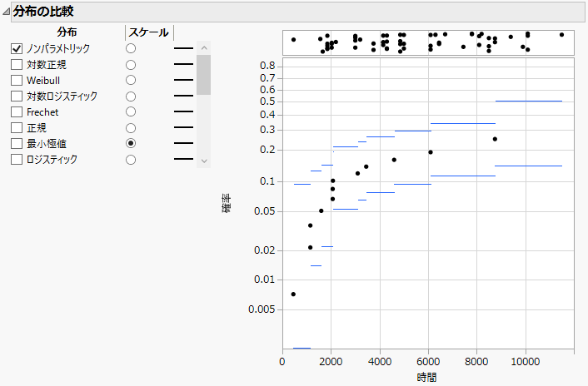588x386 pixels.
Task: Click the distribution list scroll up arrow
Action: coord(203,48)
